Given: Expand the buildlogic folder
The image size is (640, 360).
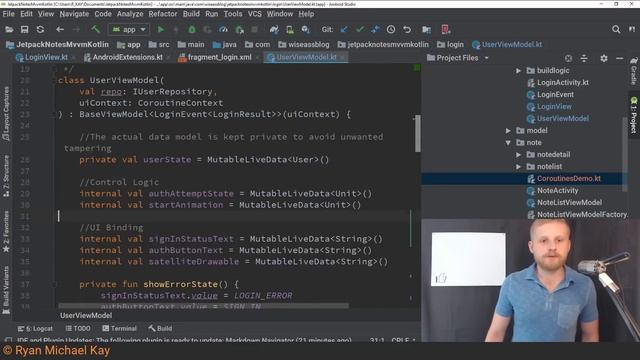Looking at the screenshot, I should [x=518, y=71].
